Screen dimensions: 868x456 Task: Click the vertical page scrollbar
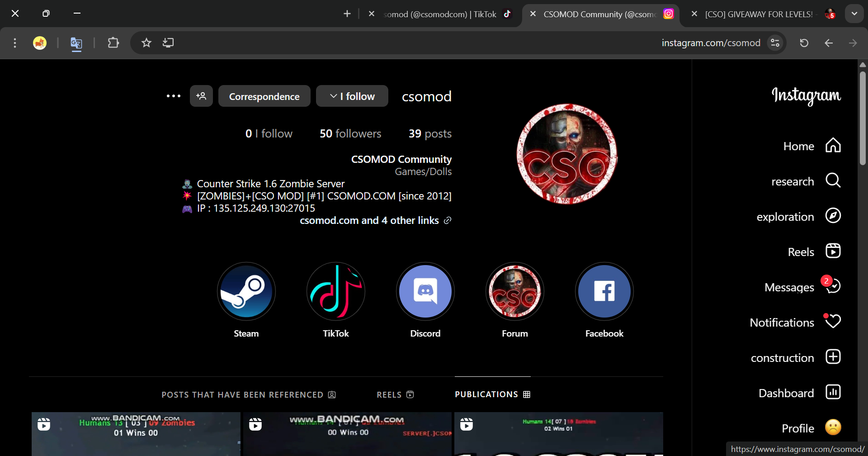point(863,118)
